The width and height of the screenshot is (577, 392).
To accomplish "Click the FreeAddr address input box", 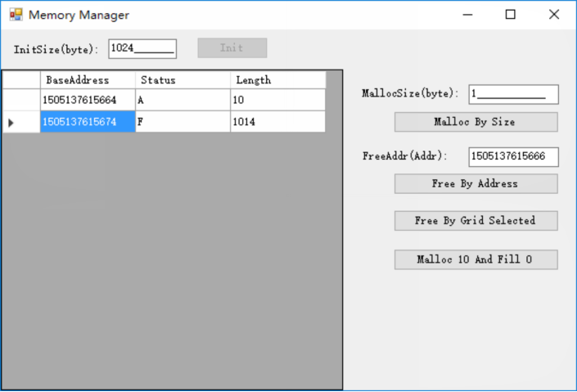I will click(x=513, y=156).
